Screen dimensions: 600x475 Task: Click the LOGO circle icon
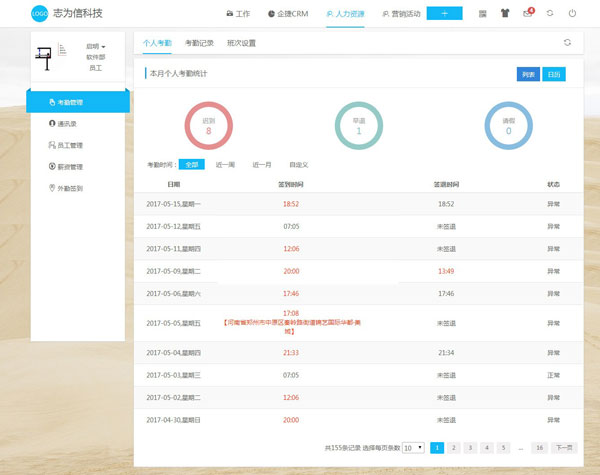click(x=39, y=14)
